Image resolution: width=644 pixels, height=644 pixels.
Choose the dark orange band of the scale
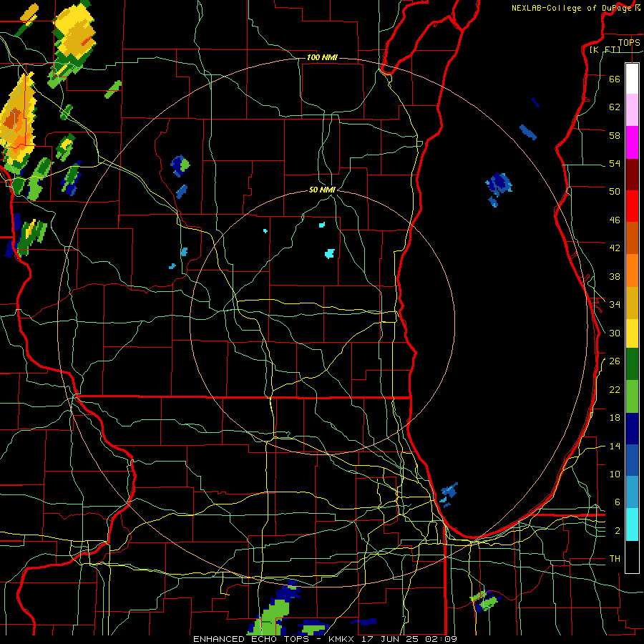point(632,238)
